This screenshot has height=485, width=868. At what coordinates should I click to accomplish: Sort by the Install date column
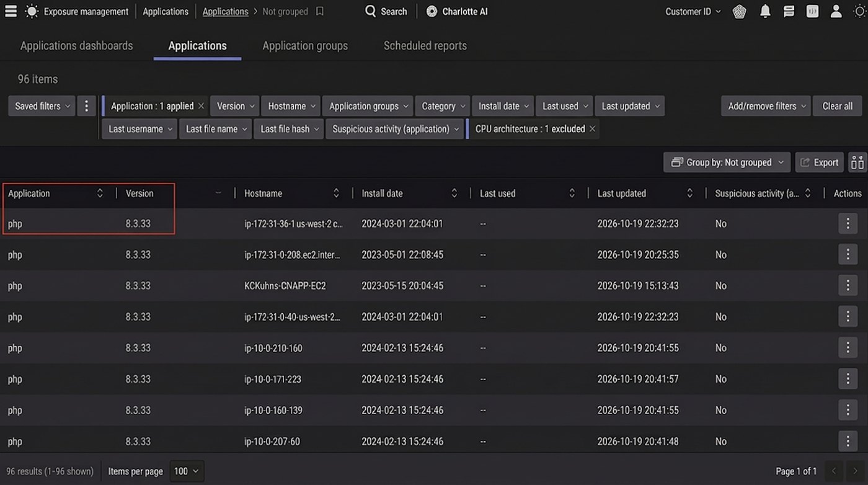coord(454,194)
